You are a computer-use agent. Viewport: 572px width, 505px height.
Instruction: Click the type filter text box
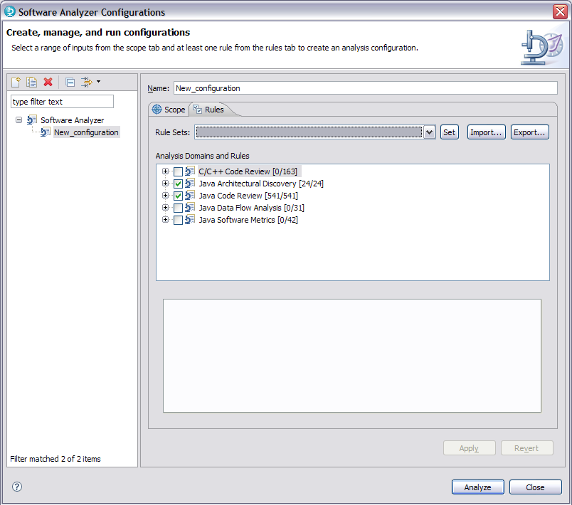click(62, 101)
